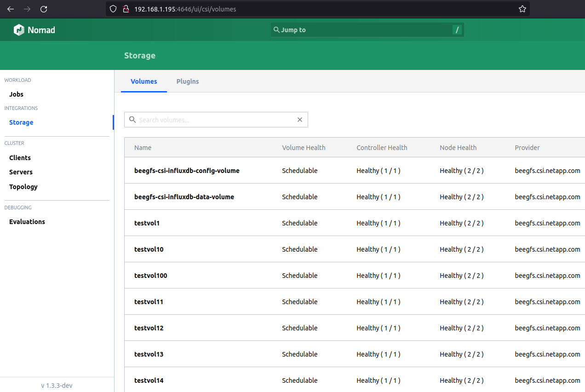Click the magnifier icon in Jump to bar
The width and height of the screenshot is (585, 392).
(276, 29)
